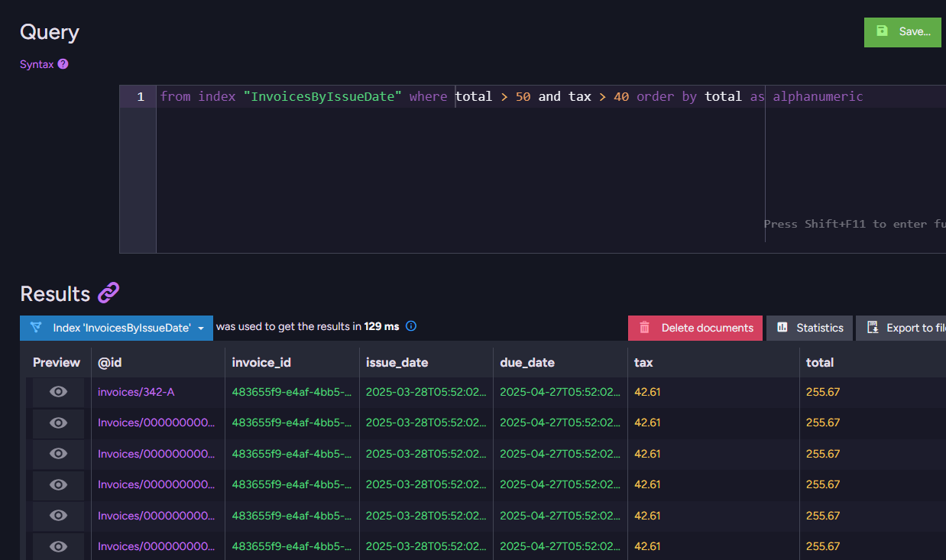The image size is (946, 560).
Task: Click the info icon next to 129 ms
Action: (x=411, y=327)
